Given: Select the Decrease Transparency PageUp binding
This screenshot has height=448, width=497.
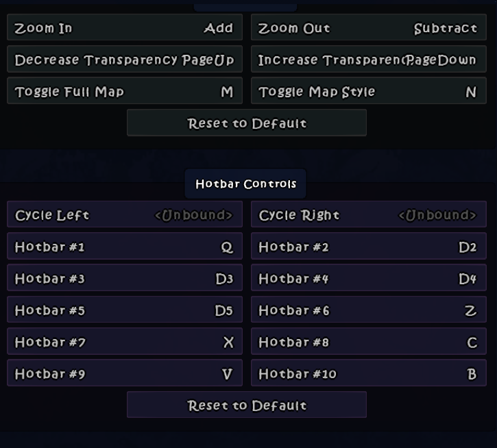Looking at the screenshot, I should [125, 60].
